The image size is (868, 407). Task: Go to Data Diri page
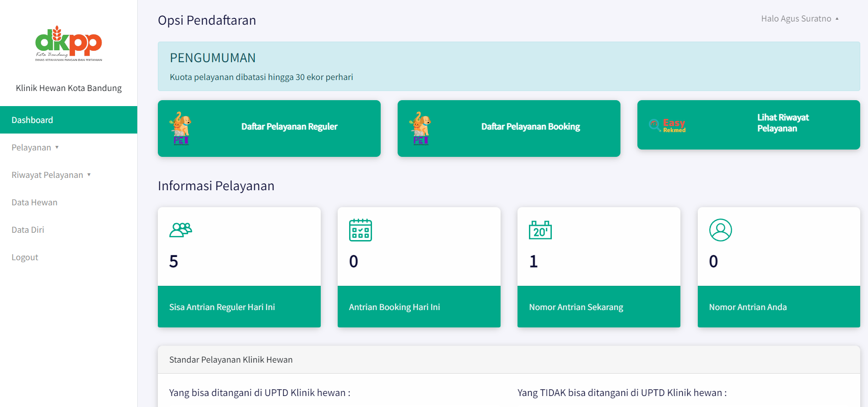[28, 230]
